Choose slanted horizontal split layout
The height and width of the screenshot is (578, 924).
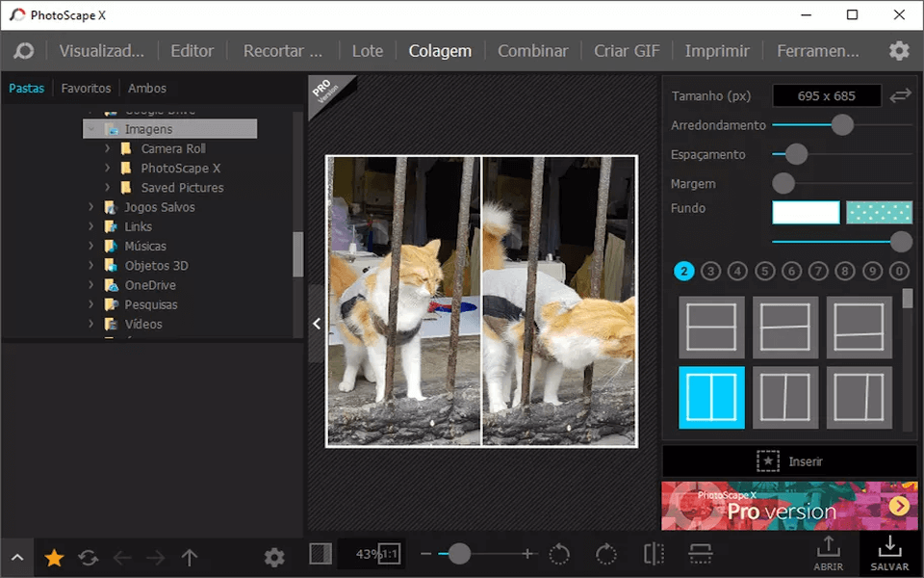click(x=785, y=328)
